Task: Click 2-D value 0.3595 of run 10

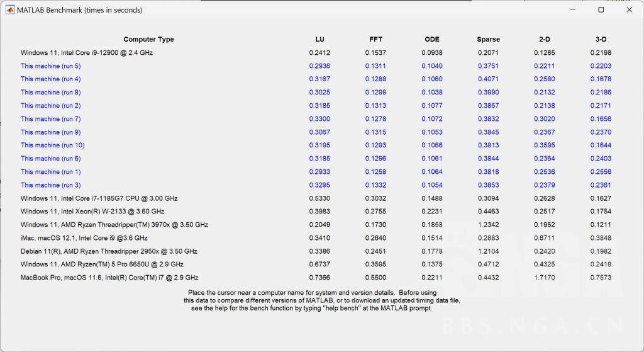Action: point(545,145)
